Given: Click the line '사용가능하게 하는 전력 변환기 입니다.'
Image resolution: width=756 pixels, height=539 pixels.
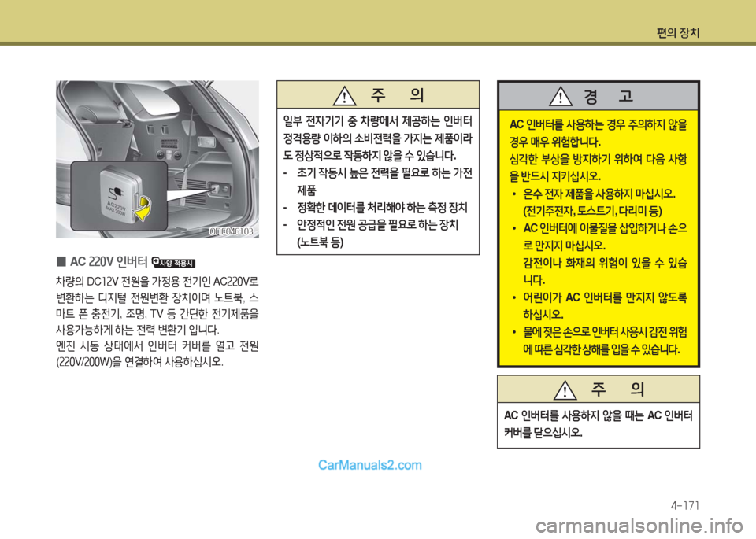Looking at the screenshot, I should [x=137, y=330].
